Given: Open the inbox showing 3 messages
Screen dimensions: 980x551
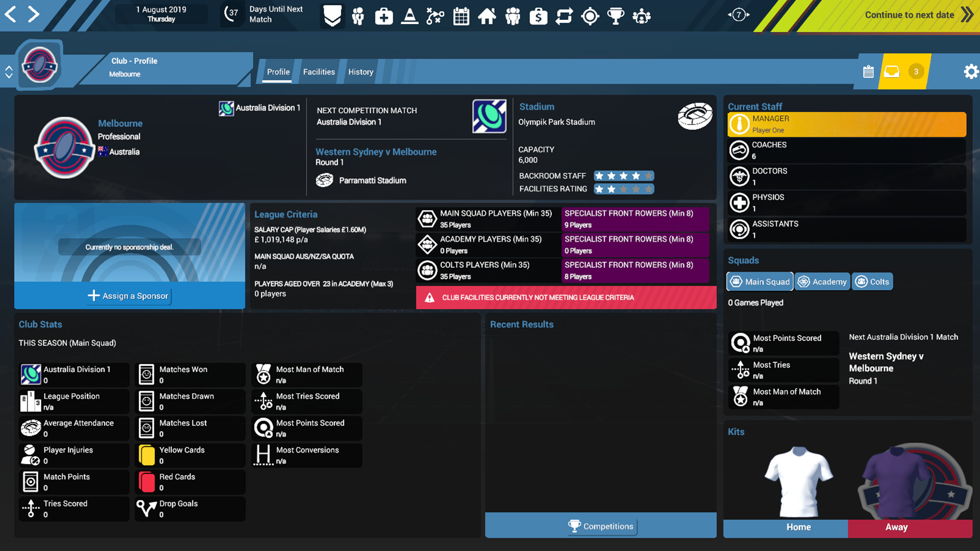Looking at the screenshot, I should [x=892, y=71].
